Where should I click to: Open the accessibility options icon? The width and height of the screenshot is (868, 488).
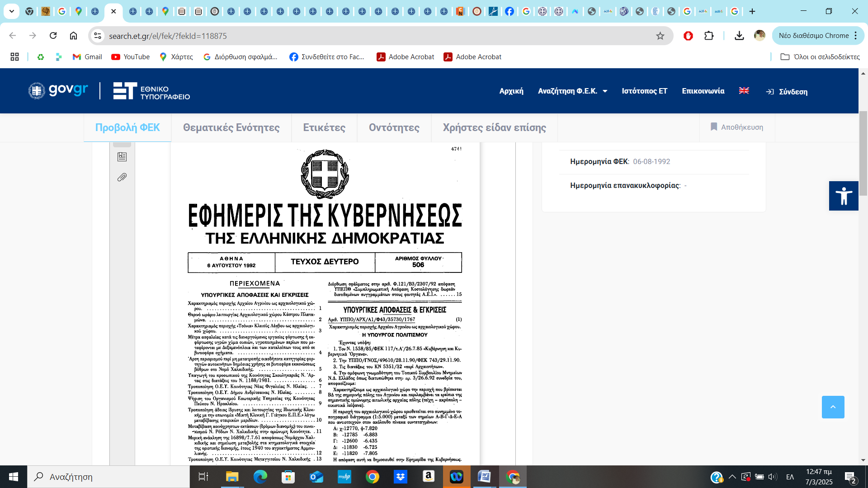pos(843,196)
